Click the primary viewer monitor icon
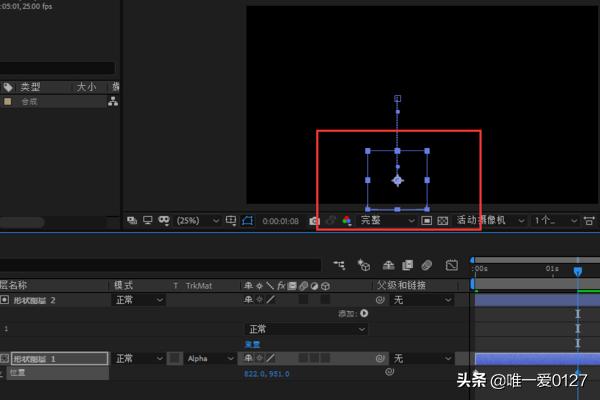Image resolution: width=600 pixels, height=400 pixels. (x=148, y=220)
